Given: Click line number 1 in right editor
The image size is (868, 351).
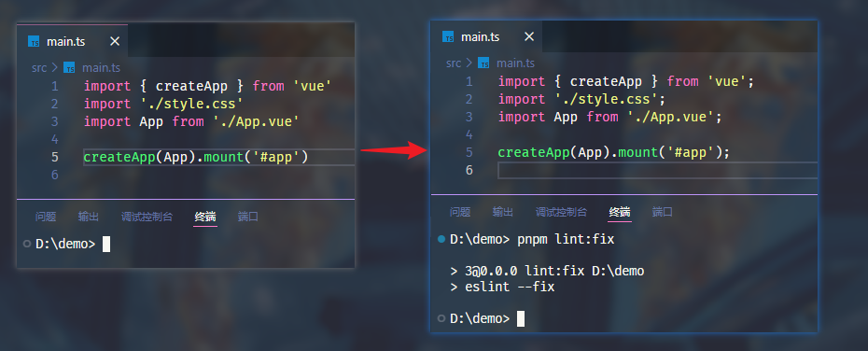Looking at the screenshot, I should pyautogui.click(x=469, y=82).
